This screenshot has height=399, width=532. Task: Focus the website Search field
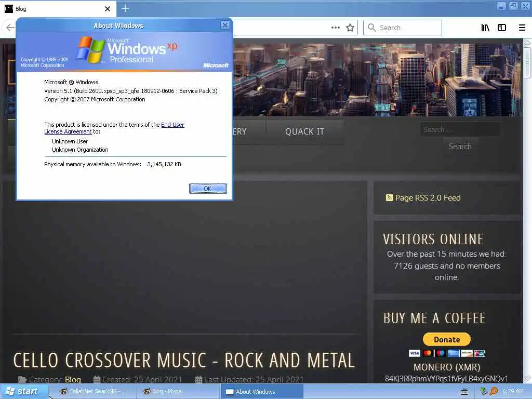point(460,129)
